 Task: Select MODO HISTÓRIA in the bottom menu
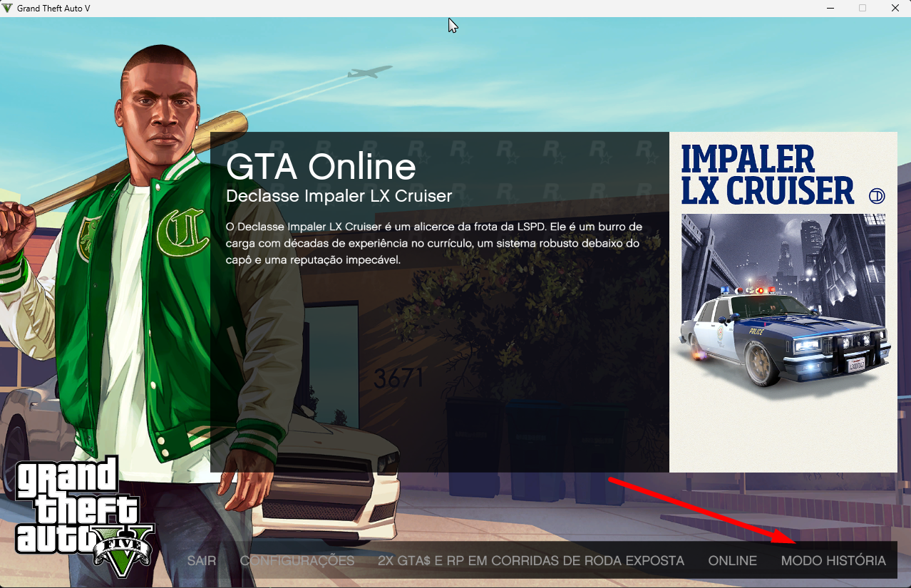(833, 561)
